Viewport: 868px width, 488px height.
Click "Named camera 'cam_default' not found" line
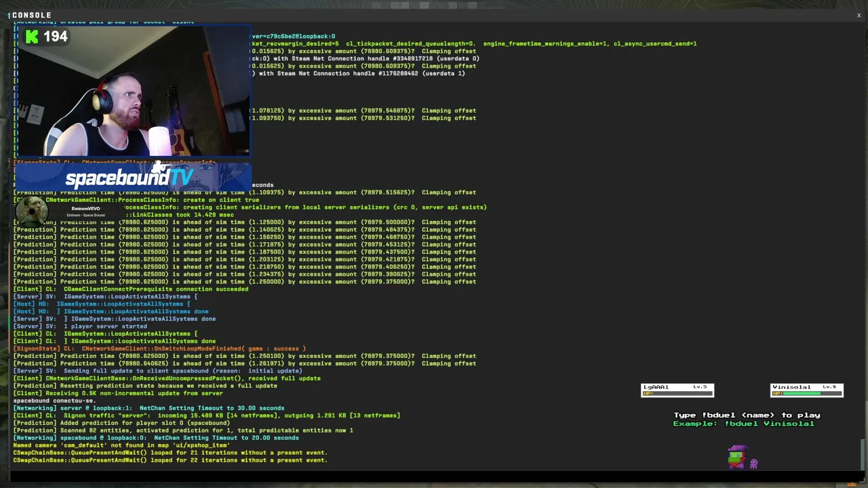tap(121, 446)
